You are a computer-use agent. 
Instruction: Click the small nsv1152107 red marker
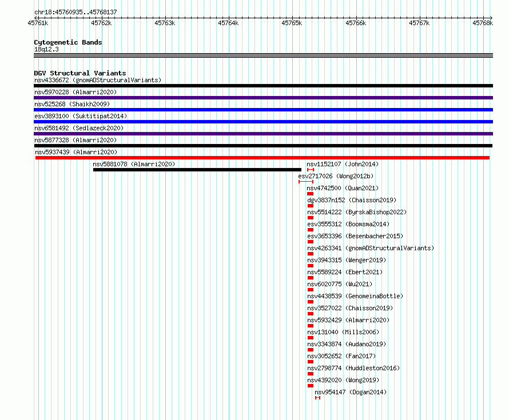click(311, 170)
